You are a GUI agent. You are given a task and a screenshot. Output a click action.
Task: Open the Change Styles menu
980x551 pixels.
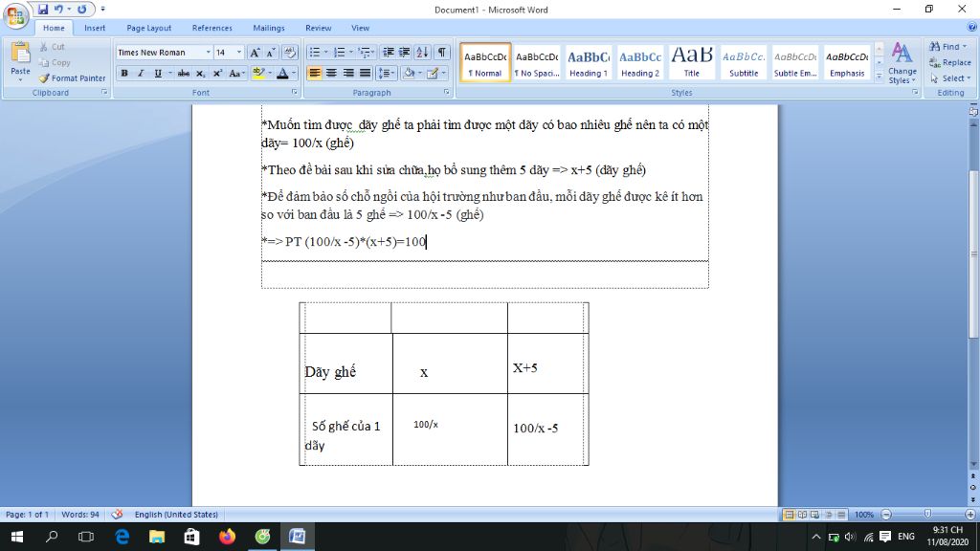(x=902, y=63)
